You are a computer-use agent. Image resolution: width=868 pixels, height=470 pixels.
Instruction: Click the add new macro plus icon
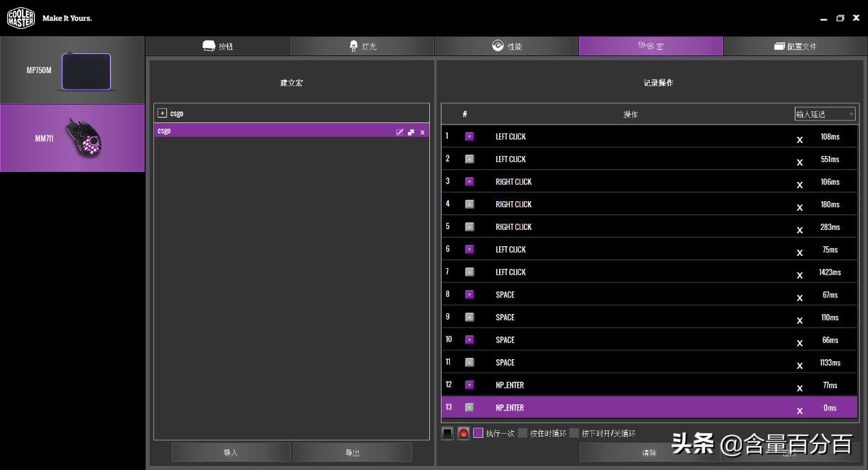pos(162,113)
